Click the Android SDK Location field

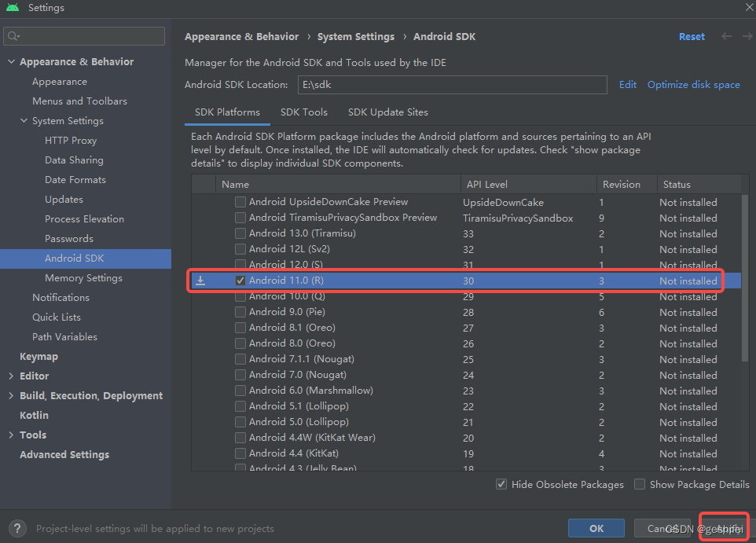452,85
